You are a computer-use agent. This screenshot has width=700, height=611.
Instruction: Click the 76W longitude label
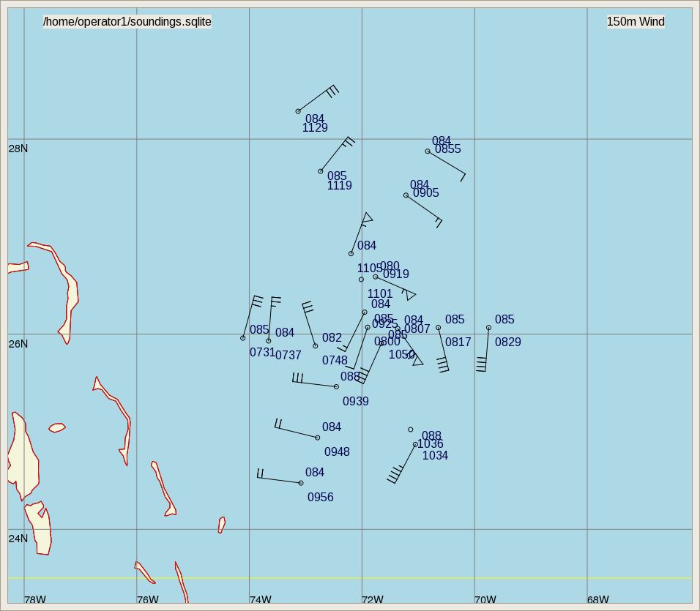coord(148,600)
